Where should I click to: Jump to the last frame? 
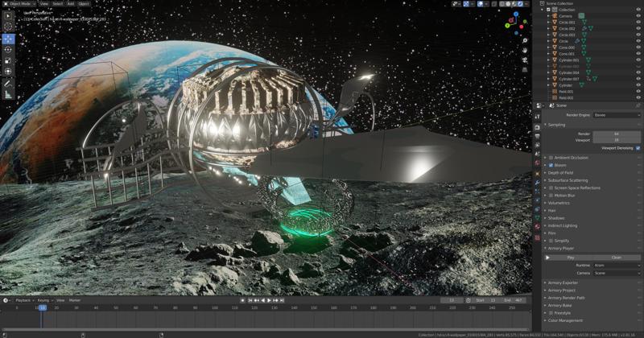pyautogui.click(x=283, y=300)
